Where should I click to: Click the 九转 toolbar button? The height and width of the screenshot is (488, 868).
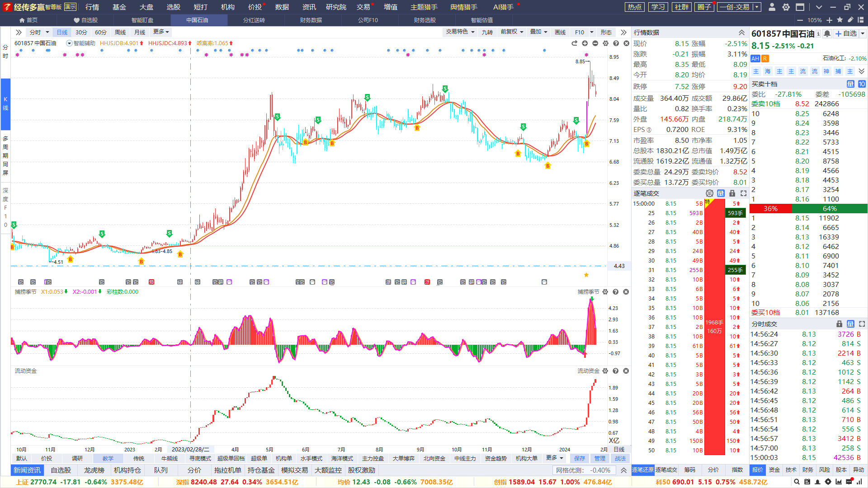pos(487,32)
